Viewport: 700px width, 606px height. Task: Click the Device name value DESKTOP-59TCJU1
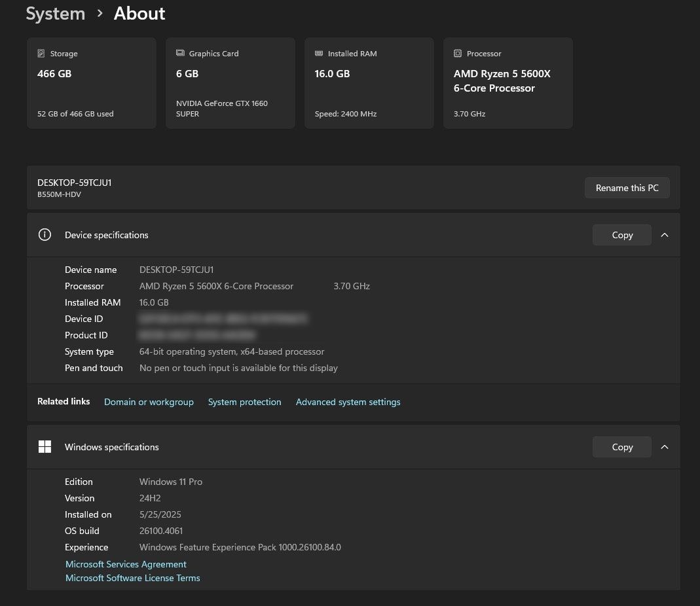(x=176, y=270)
